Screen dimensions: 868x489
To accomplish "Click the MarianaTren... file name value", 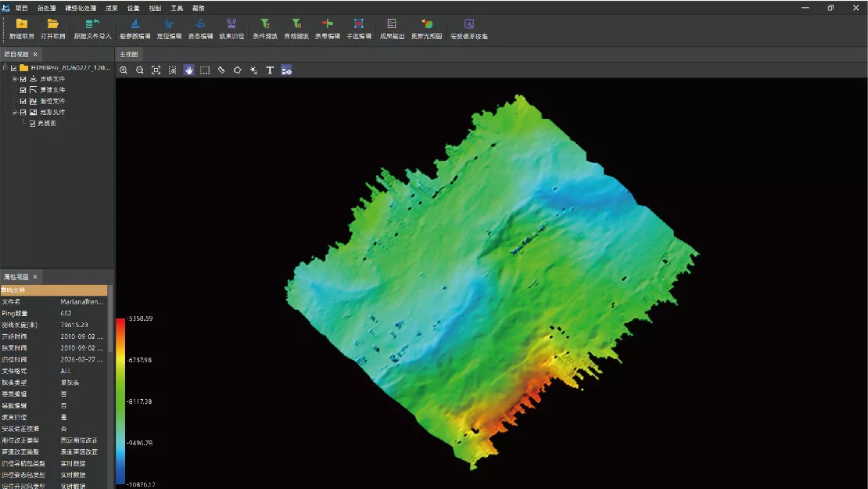I will tap(82, 302).
